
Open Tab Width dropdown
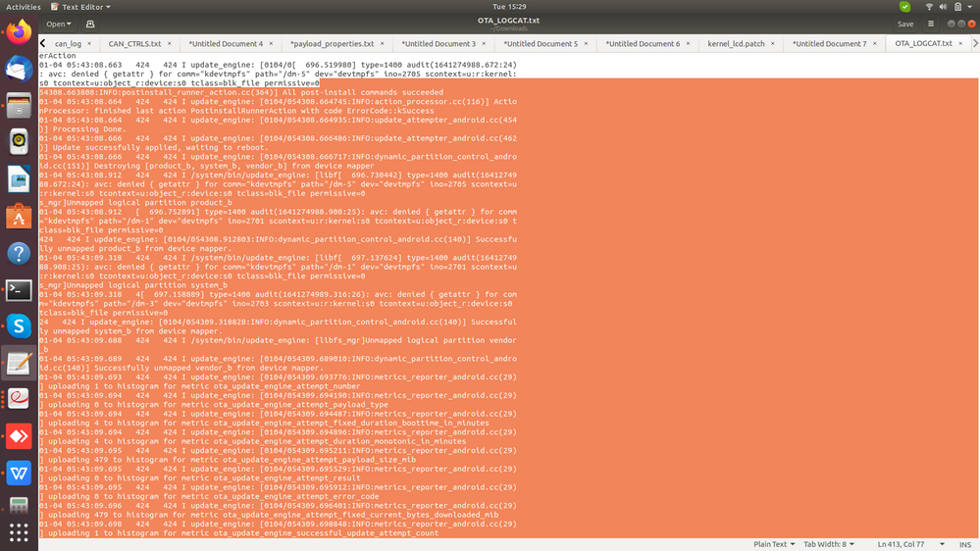(829, 544)
